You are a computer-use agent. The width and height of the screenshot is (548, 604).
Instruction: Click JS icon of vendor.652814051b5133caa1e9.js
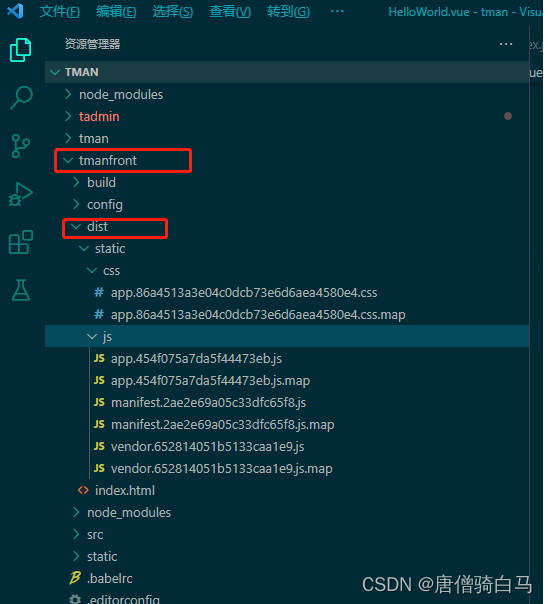coord(99,446)
